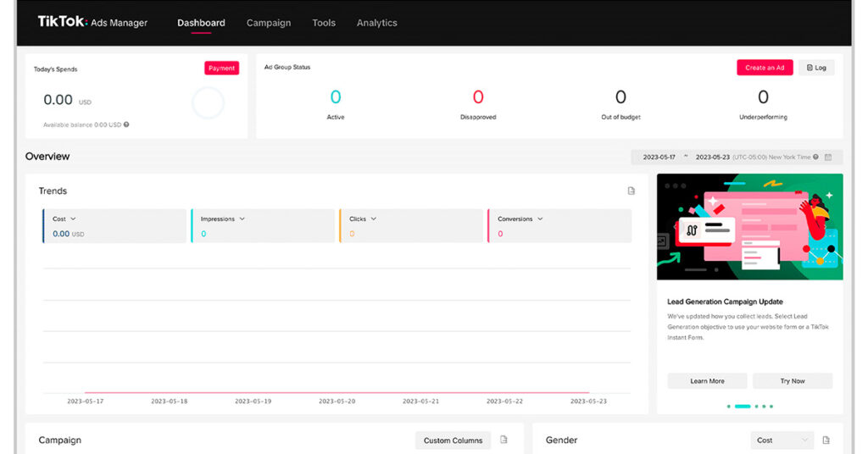868x454 pixels.
Task: Click the available balance help icon
Action: click(x=126, y=125)
